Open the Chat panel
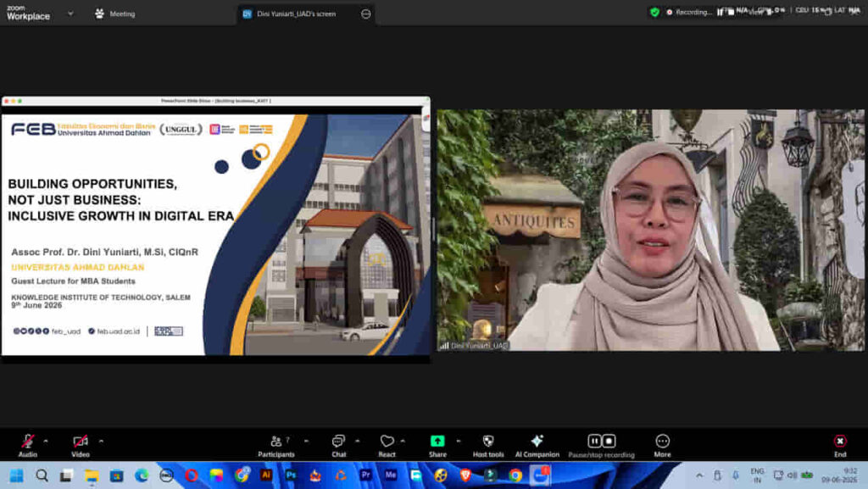 339,446
